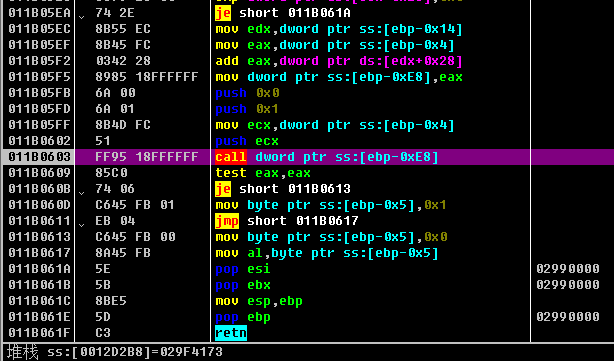Select the pop ebx instruction

click(243, 285)
